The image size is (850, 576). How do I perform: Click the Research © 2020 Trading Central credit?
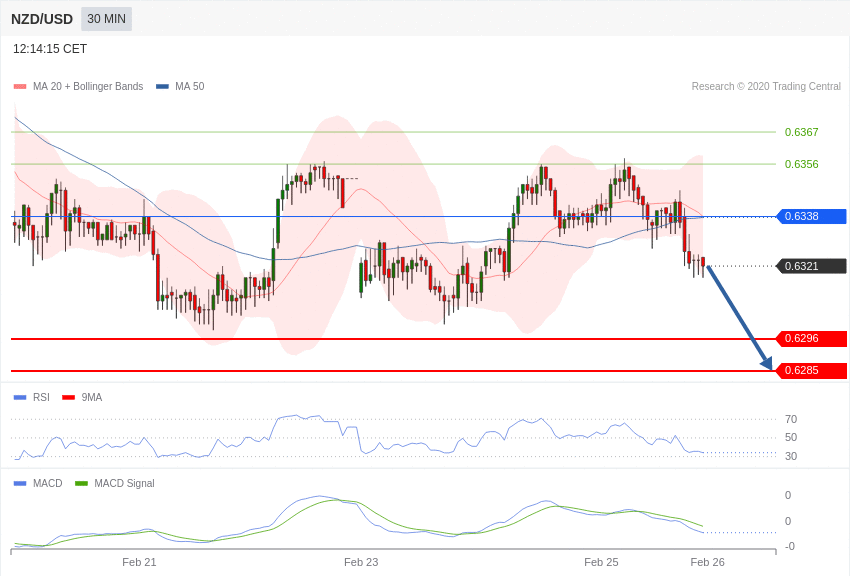(x=766, y=86)
